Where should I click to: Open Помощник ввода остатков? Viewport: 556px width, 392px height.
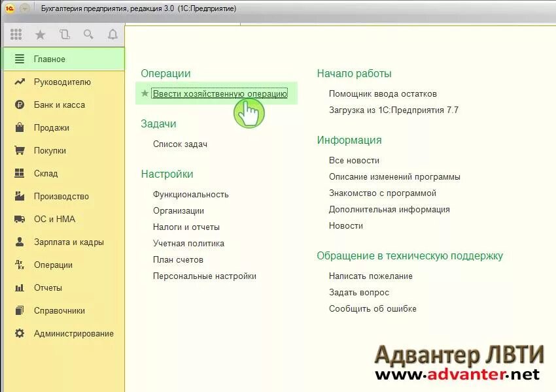(x=383, y=94)
